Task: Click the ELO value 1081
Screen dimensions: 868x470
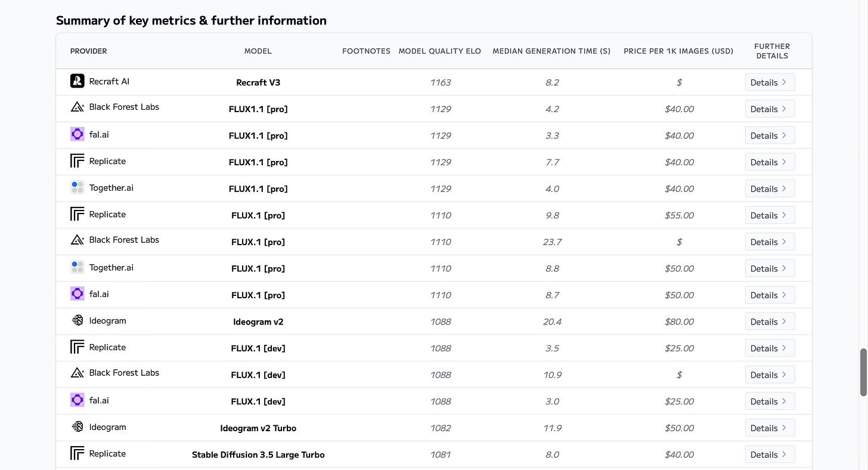Action: tap(441, 454)
